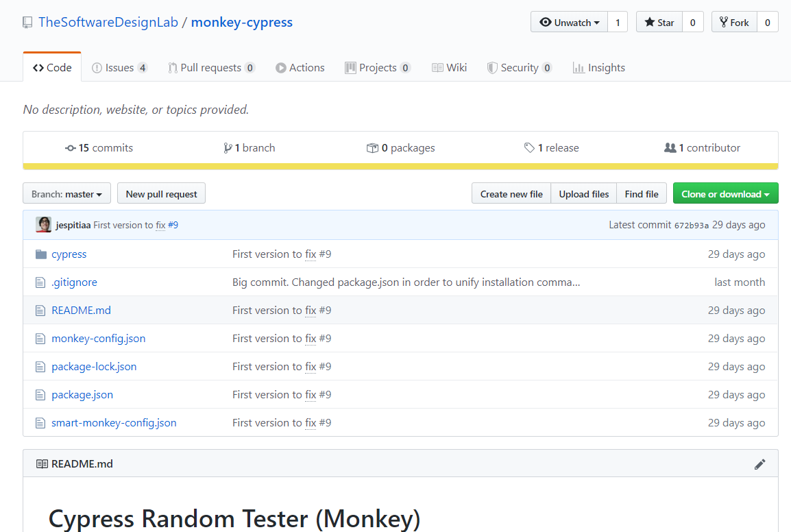The width and height of the screenshot is (791, 532).
Task: Open the Unwatch notifications dropdown
Action: [x=569, y=22]
